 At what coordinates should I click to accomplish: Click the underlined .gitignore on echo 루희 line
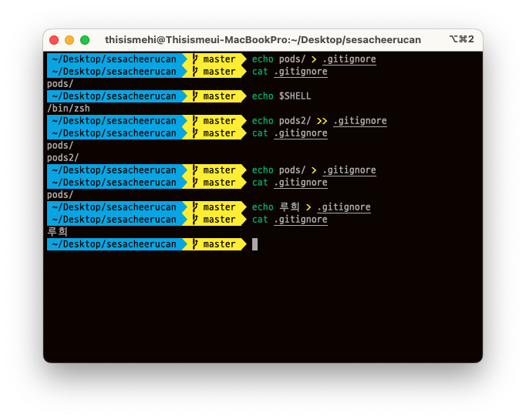(x=344, y=207)
